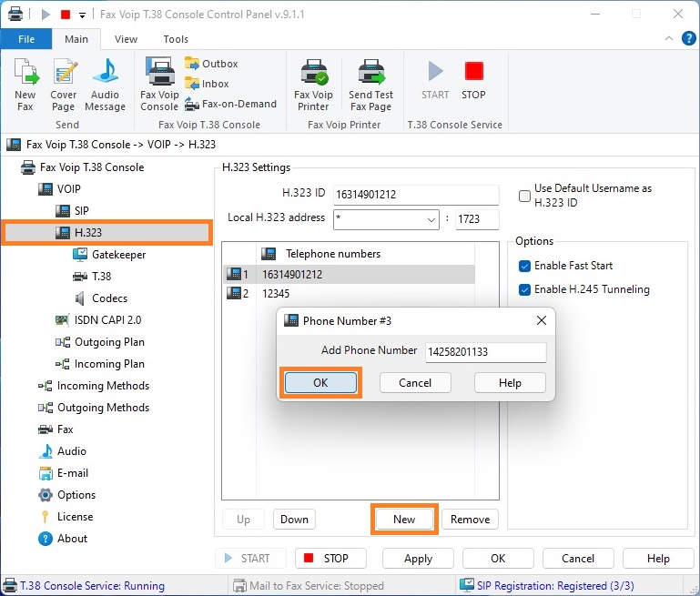Open Outgoing Plan in the tree
This screenshot has height=596, width=700.
pyautogui.click(x=100, y=342)
